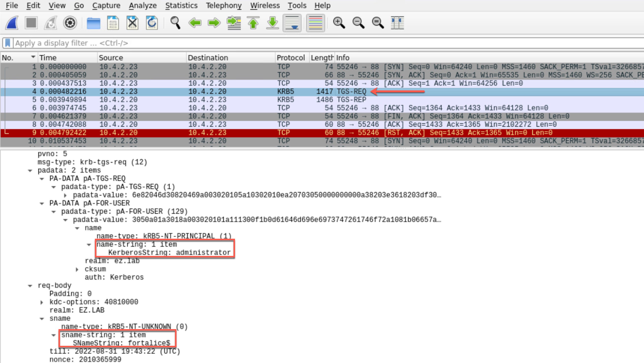Image resolution: width=644 pixels, height=363 pixels.
Task: Click the find packet magnifier icon
Action: tap(175, 23)
